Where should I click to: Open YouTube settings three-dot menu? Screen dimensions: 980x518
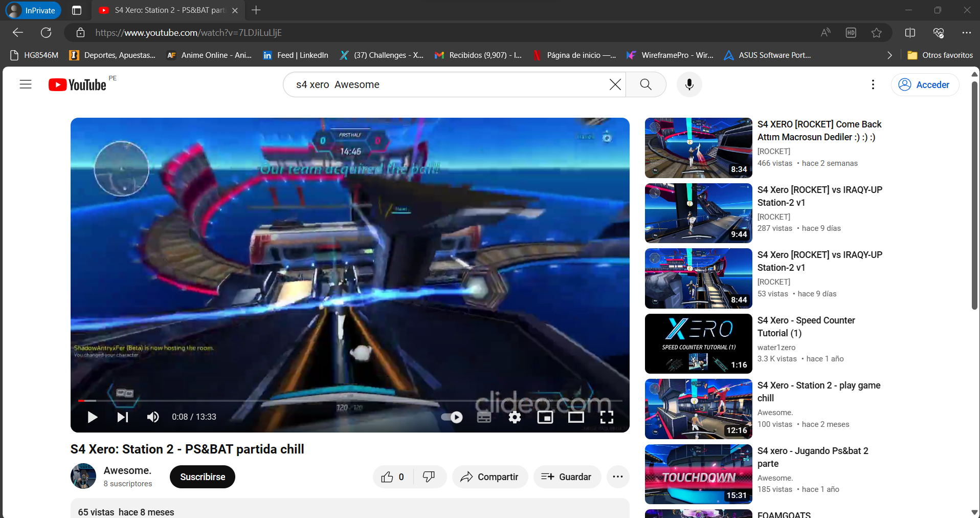pos(873,84)
